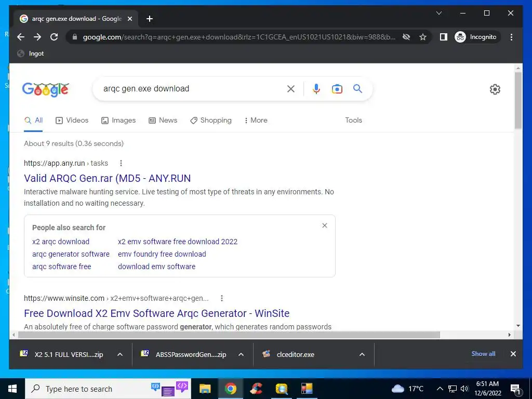Open the Incognito profile button
The width and height of the screenshot is (532, 399).
pyautogui.click(x=476, y=37)
